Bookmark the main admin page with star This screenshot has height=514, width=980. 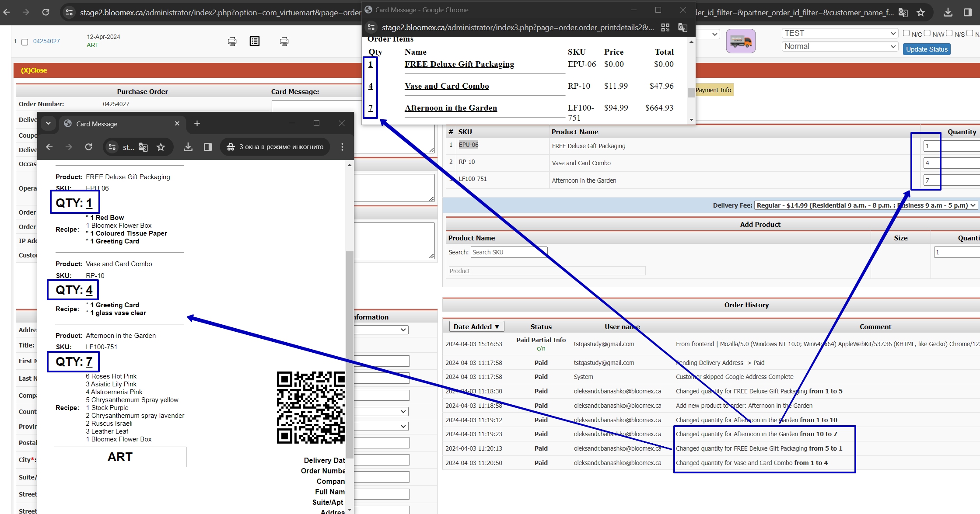(921, 12)
